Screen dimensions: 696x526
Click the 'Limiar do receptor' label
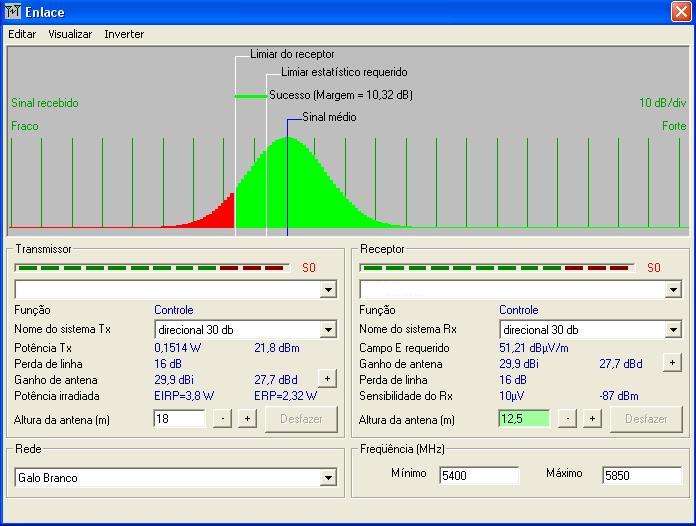[x=292, y=54]
